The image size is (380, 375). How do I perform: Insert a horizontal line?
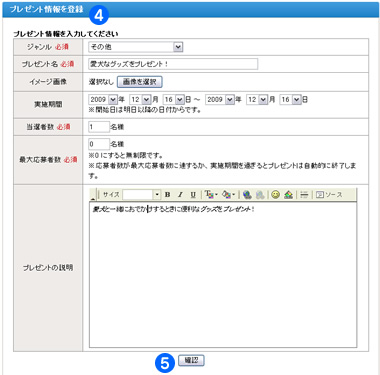point(304,195)
